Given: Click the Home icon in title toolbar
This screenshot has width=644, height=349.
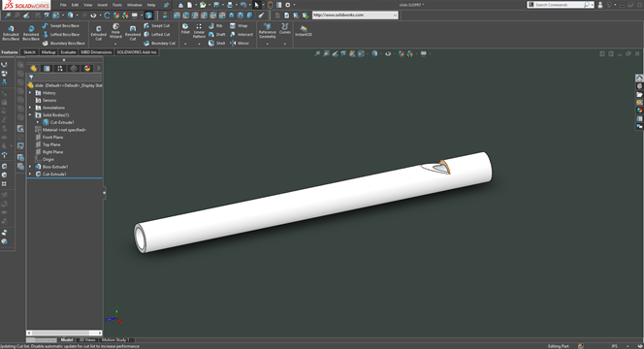Looking at the screenshot, I should (180, 5).
